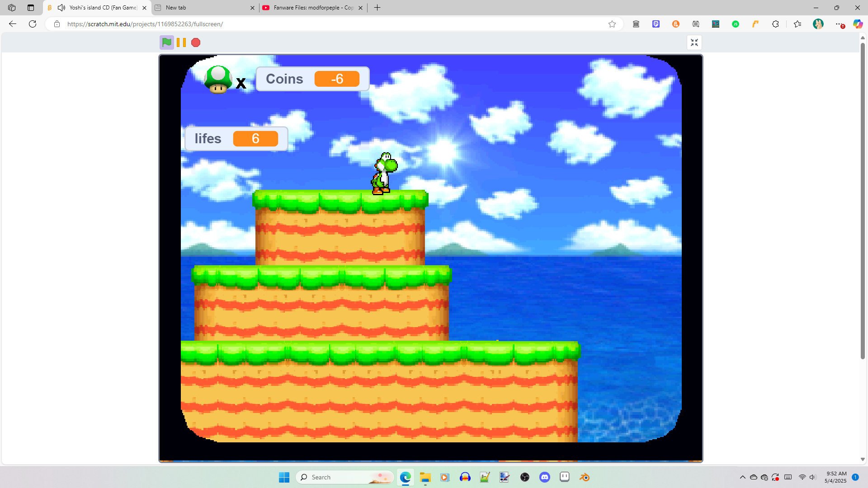868x488 pixels.
Task: Show hidden system tray icons
Action: [x=743, y=477]
